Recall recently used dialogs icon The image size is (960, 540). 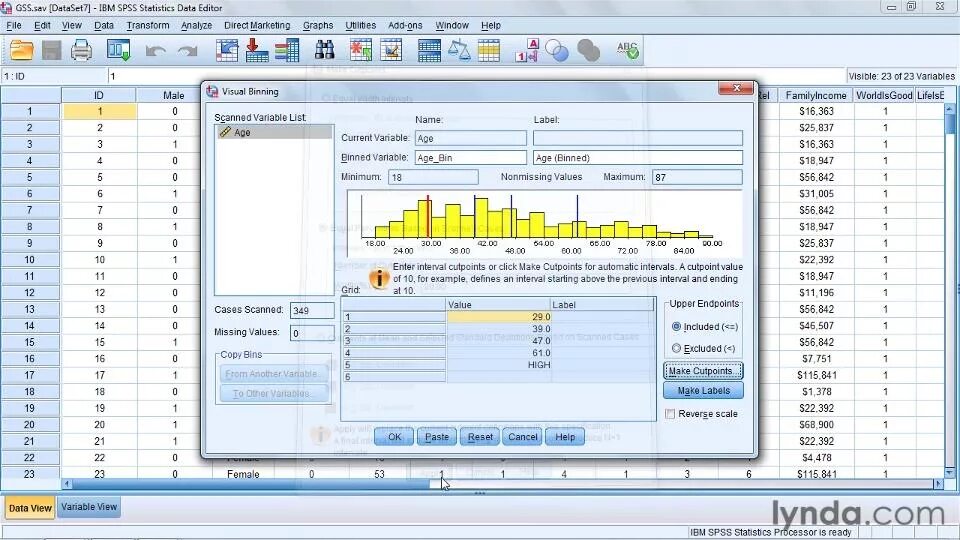(118, 50)
